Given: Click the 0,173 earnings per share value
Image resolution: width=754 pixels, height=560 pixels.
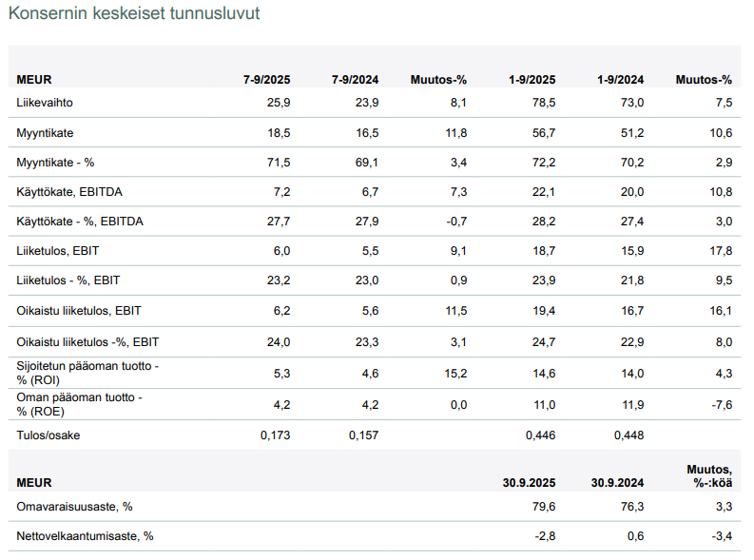Looking at the screenshot, I should pos(275,435).
